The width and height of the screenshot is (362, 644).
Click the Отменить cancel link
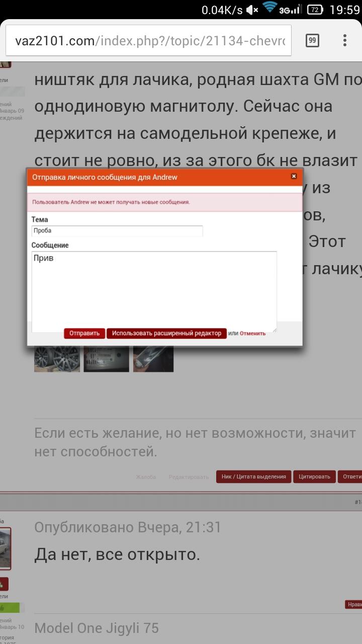click(252, 333)
